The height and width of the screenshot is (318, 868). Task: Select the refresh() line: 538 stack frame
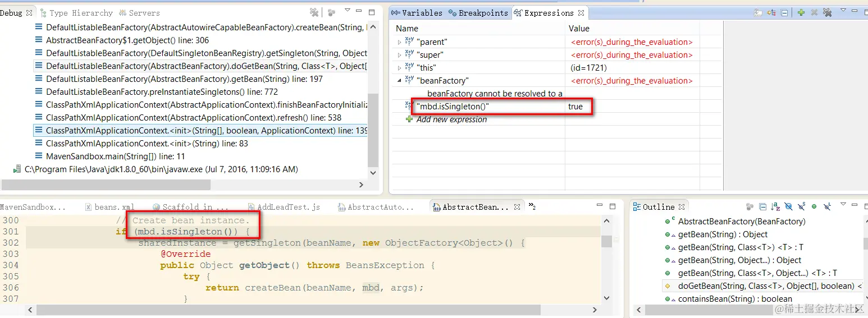coord(194,118)
